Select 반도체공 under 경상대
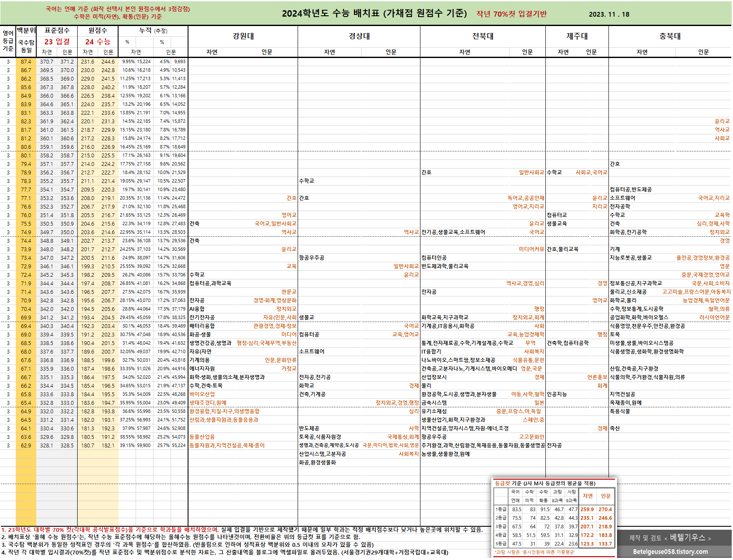The height and width of the screenshot is (560, 733). pos(309,428)
